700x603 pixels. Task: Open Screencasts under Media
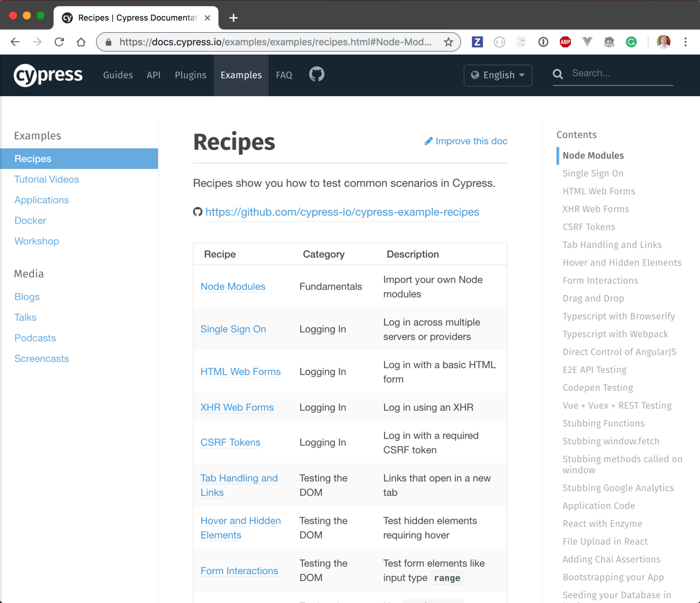pos(42,358)
